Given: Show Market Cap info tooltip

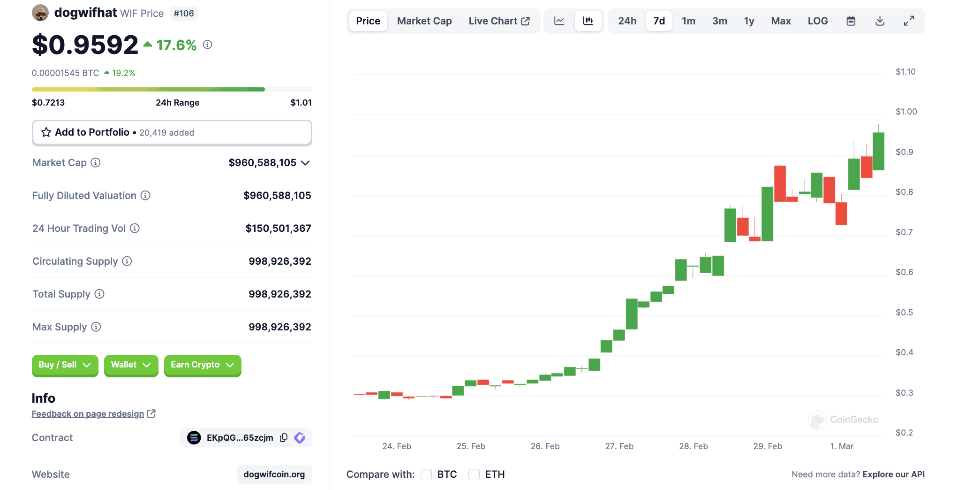Looking at the screenshot, I should (x=96, y=162).
